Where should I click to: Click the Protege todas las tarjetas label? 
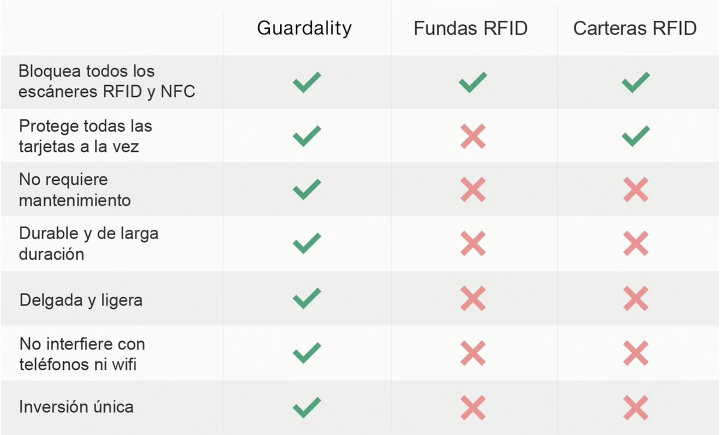click(x=85, y=136)
